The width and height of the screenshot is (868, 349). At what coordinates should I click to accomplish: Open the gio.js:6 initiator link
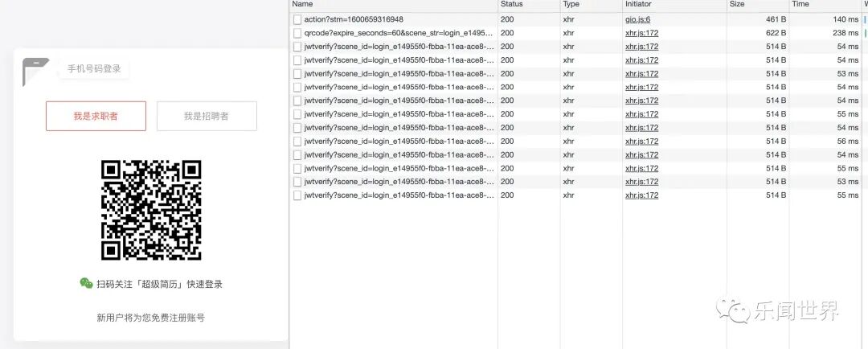point(637,19)
